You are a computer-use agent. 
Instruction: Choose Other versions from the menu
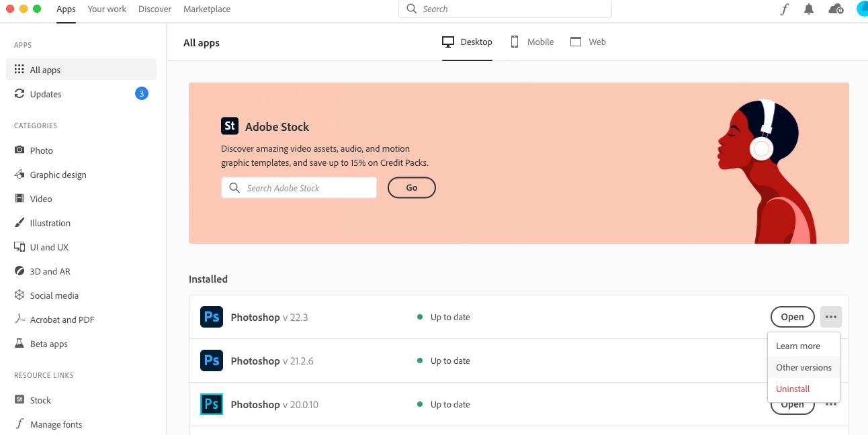click(804, 367)
